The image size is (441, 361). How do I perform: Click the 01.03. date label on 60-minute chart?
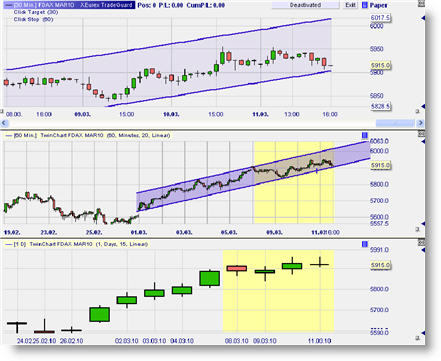pyautogui.click(x=139, y=232)
